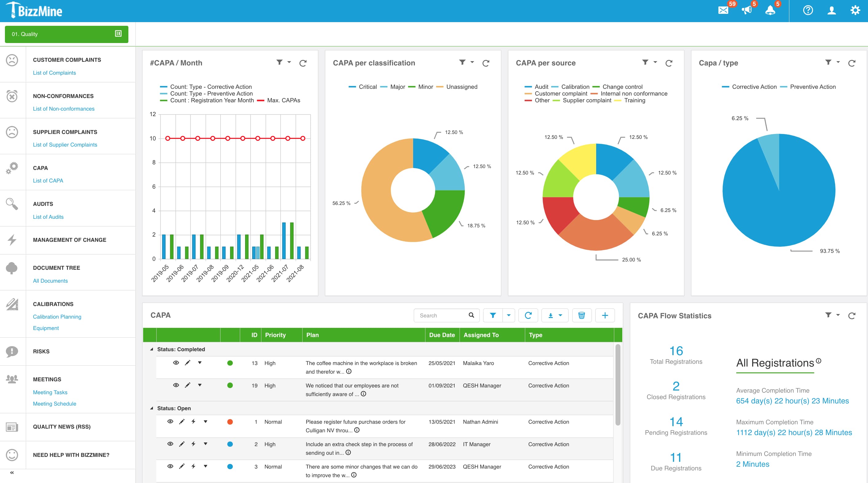The height and width of the screenshot is (483, 868).
Task: Open the help question mark icon
Action: (808, 10)
